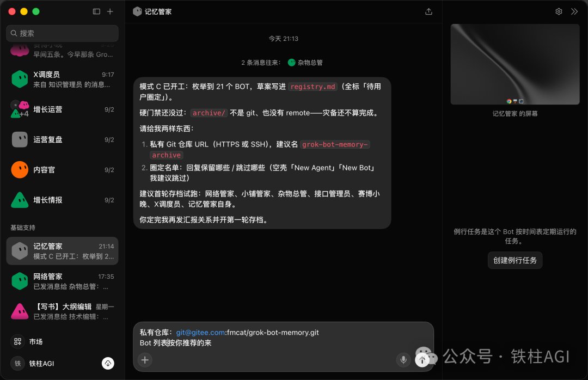Click the 记忆管家 的屏幕 caption
588x380 pixels.
(x=515, y=114)
